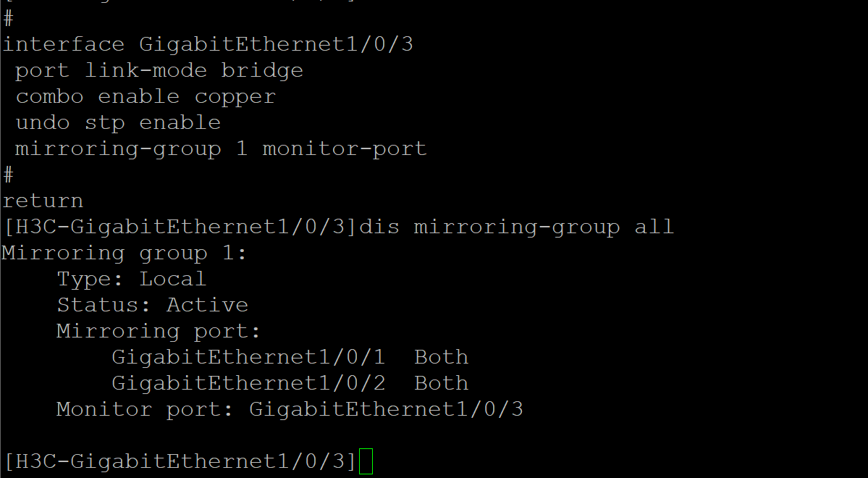The width and height of the screenshot is (868, 478).
Task: Click the 'Mirroring group 1:' heading
Action: click(x=125, y=253)
